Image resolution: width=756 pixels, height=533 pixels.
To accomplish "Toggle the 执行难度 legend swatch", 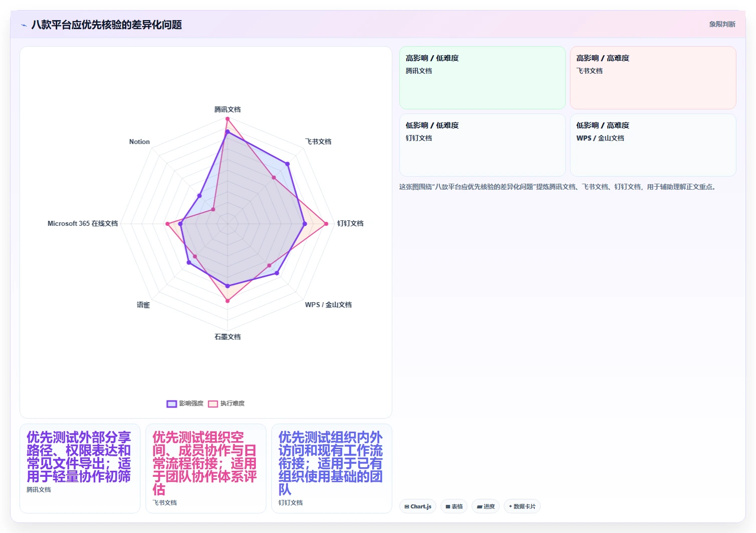I will pyautogui.click(x=213, y=404).
